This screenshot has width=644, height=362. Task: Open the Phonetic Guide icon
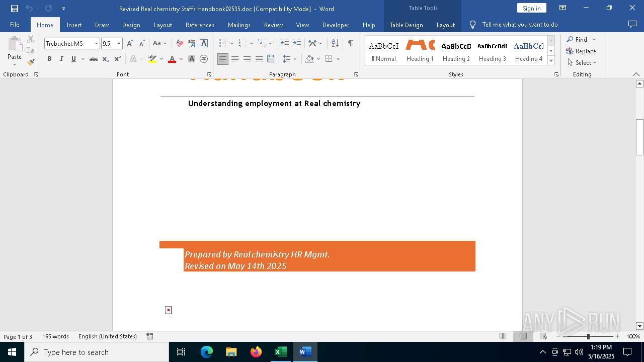click(x=192, y=43)
